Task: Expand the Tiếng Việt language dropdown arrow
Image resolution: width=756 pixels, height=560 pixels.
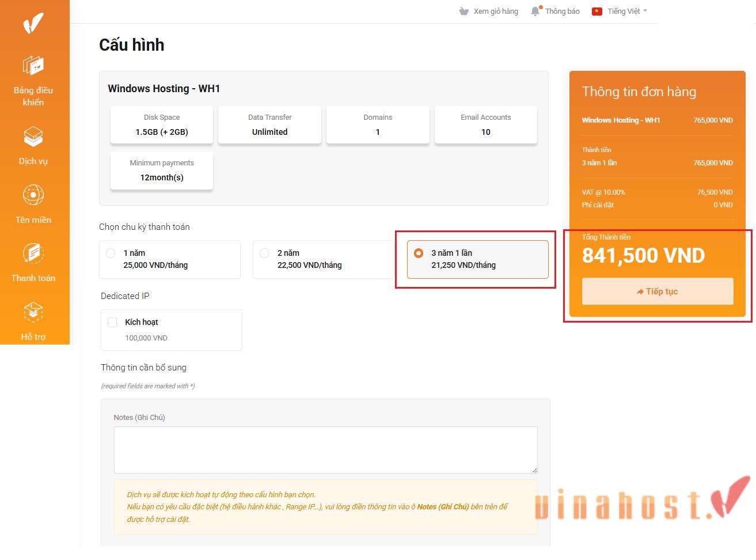Action: [x=645, y=11]
